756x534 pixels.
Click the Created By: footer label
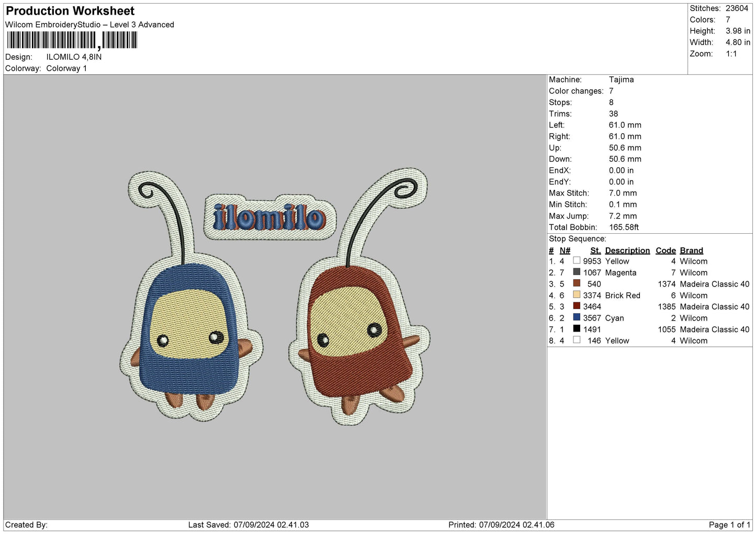click(26, 525)
